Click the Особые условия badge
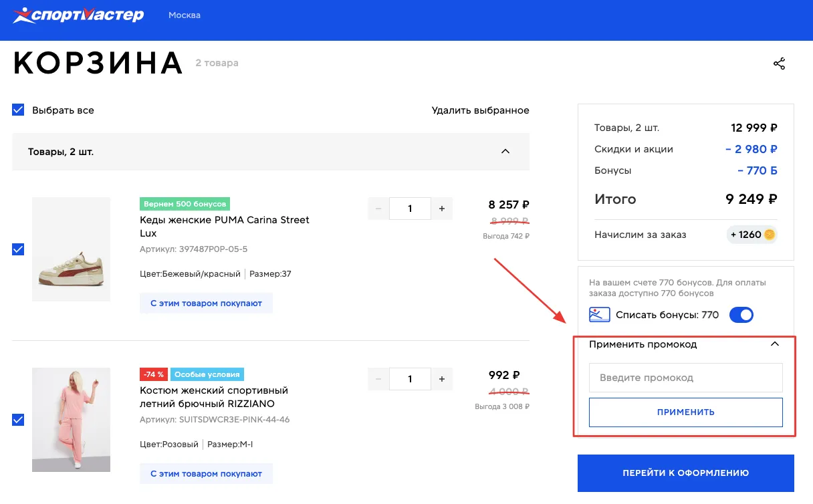This screenshot has width=813, height=504. tap(207, 374)
